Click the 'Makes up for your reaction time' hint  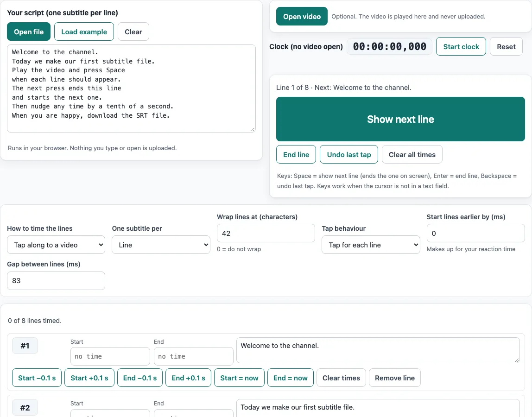[x=471, y=249]
